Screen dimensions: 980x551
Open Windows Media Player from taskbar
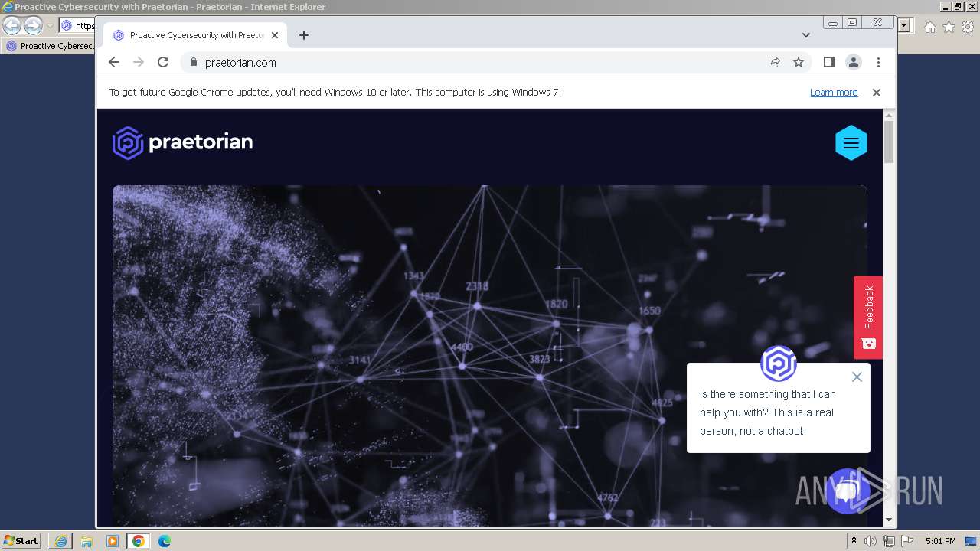pyautogui.click(x=113, y=541)
